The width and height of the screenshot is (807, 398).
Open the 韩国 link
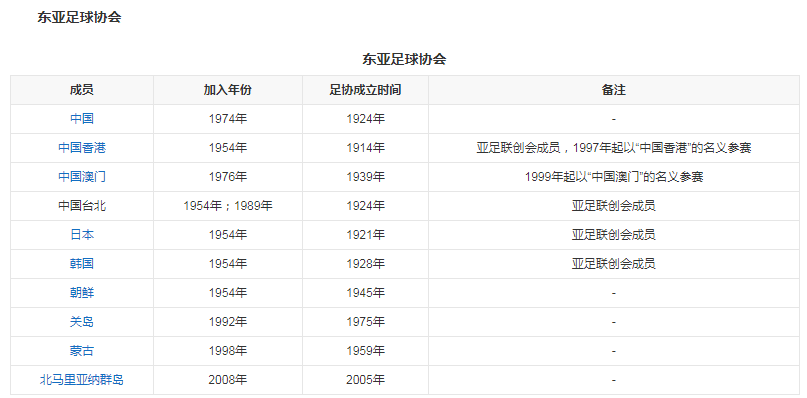[82, 264]
